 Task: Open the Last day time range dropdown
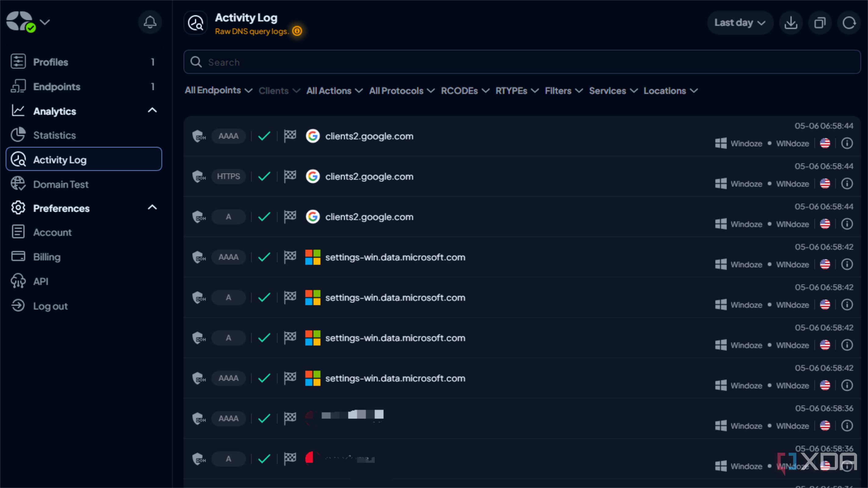[740, 23]
